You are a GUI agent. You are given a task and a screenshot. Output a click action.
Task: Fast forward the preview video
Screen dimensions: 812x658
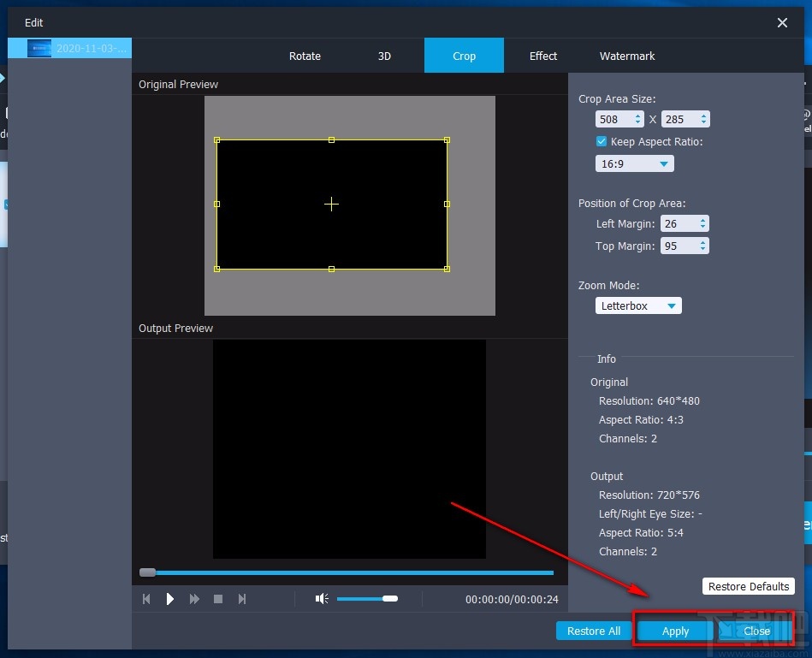(194, 598)
